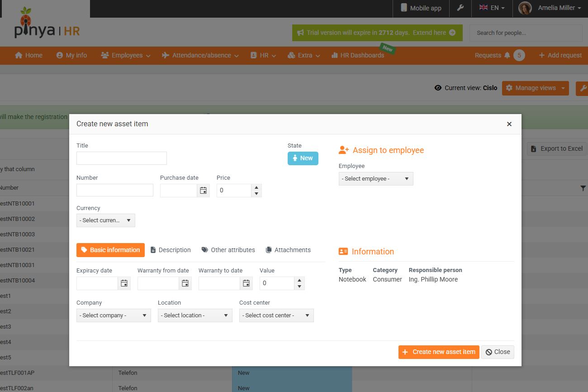Viewport: 588px width, 392px height.
Task: Go to Home page
Action: tap(28, 55)
